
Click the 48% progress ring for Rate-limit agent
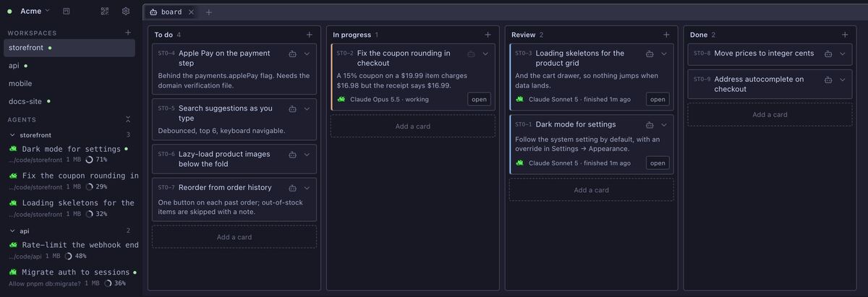tap(68, 256)
